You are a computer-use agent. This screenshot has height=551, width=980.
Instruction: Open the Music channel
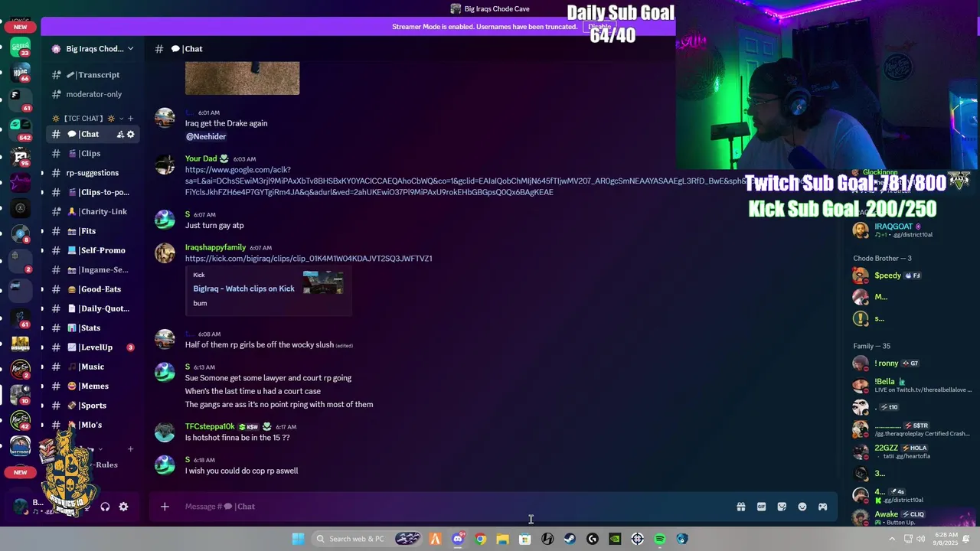click(93, 367)
